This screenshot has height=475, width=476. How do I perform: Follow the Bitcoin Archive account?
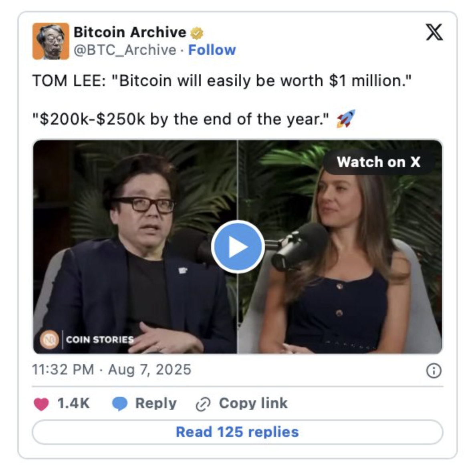(x=212, y=50)
